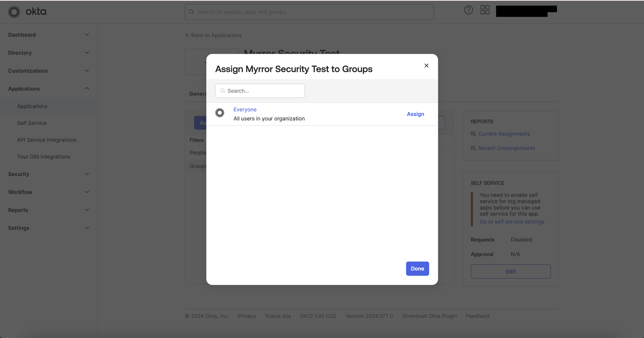The image size is (644, 338).
Task: Open Version 2024.07.1 C link
Action: [369, 316]
